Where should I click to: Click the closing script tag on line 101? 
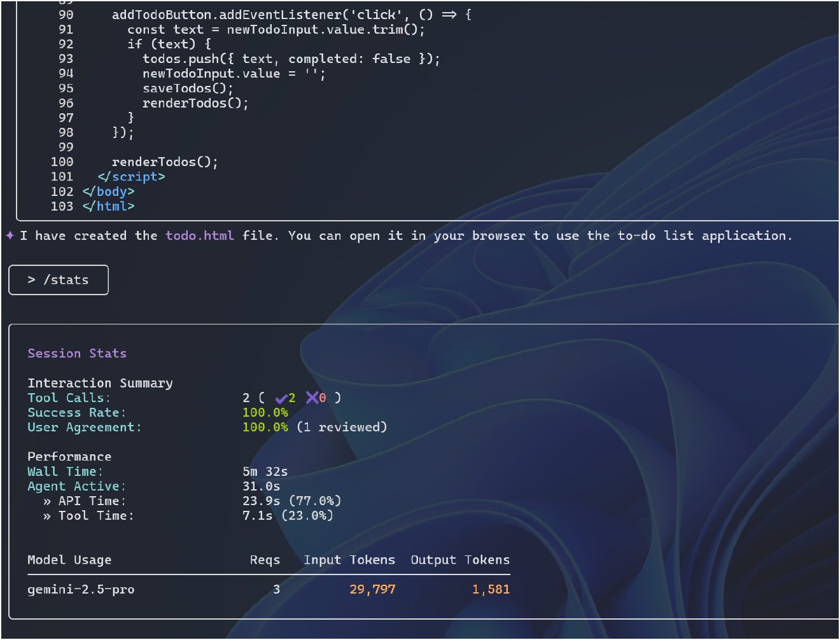(130, 176)
